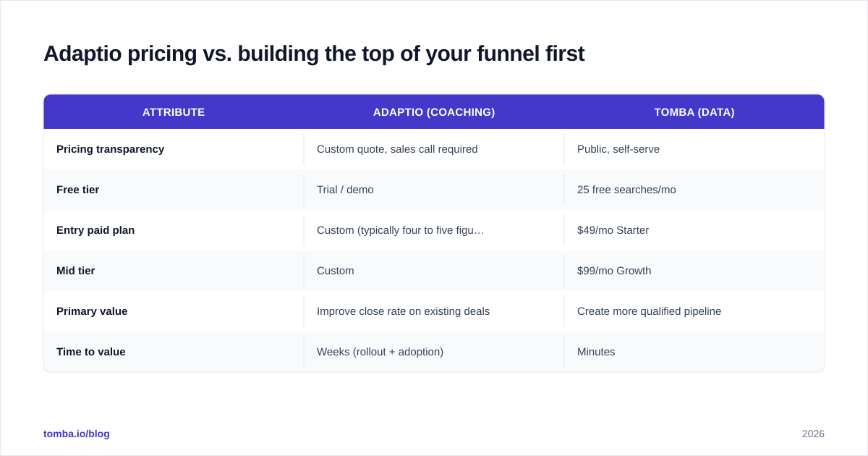Select the ADAPTIO (COACHING) column header
The width and height of the screenshot is (868, 456).
pos(434,112)
